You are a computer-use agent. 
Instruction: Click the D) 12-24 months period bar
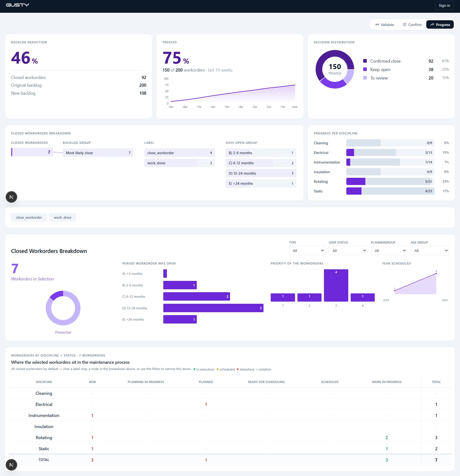click(x=213, y=308)
